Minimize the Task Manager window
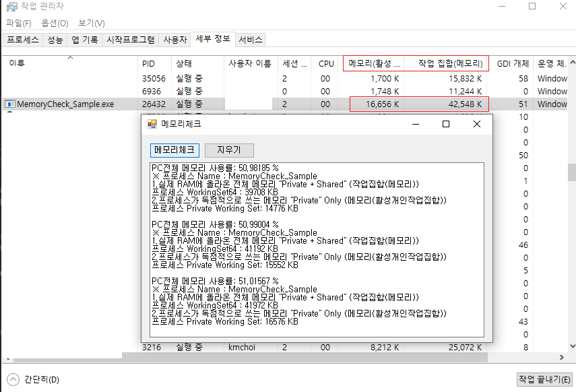This screenshot has height=392, width=576. [502, 6]
